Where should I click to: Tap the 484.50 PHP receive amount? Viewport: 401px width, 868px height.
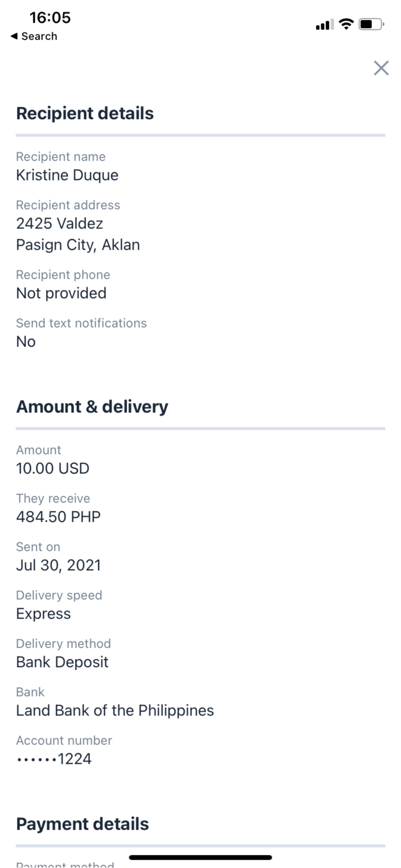(x=59, y=517)
